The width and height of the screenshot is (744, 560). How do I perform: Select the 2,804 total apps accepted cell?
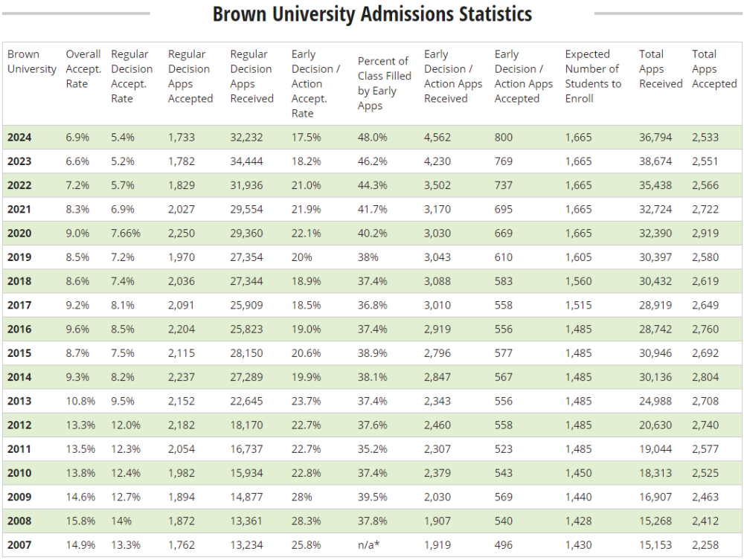point(705,377)
